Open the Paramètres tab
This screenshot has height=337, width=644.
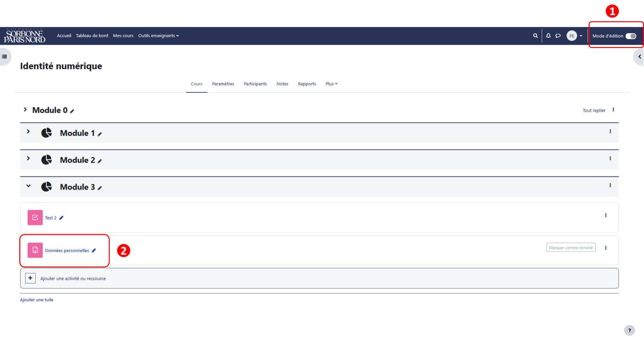coord(223,84)
